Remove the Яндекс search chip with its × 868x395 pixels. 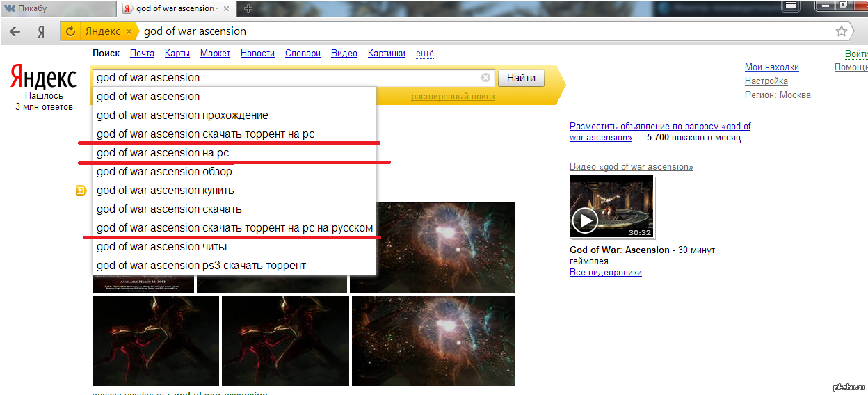pyautogui.click(x=129, y=31)
